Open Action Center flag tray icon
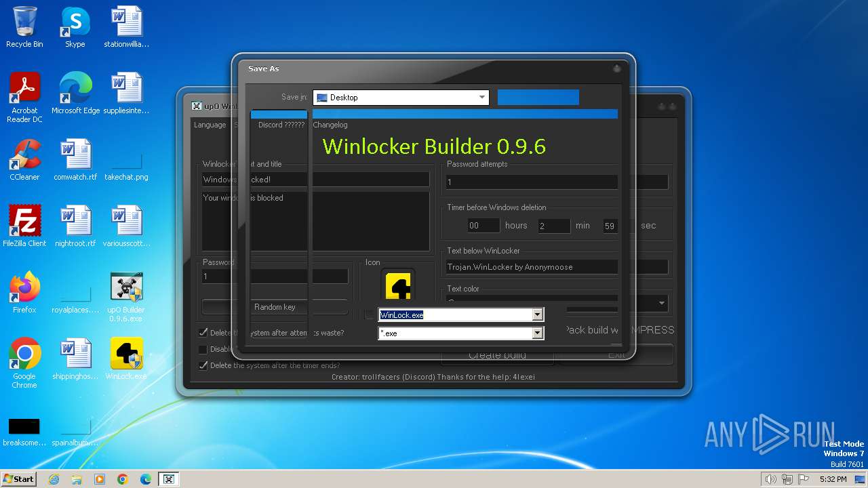The image size is (868, 488). [804, 479]
